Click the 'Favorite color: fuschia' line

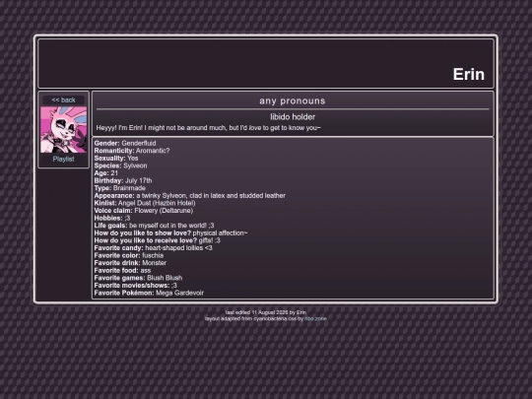[129, 255]
